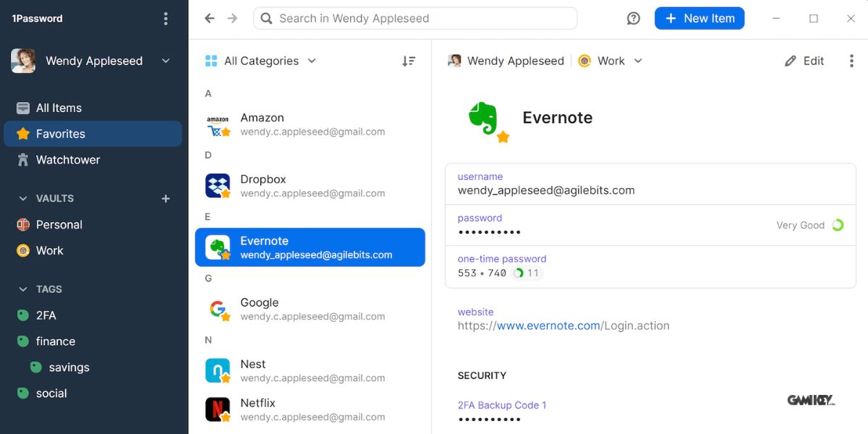Create a New Item
The width and height of the screenshot is (868, 434).
pyautogui.click(x=699, y=19)
